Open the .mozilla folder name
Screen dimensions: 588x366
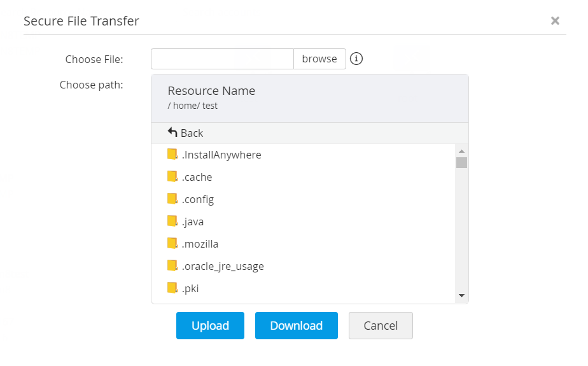pyautogui.click(x=200, y=244)
